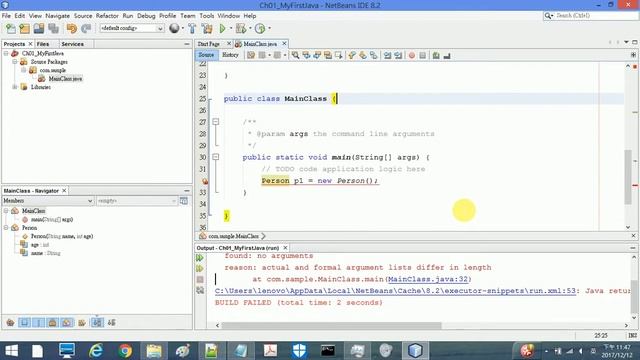The height and width of the screenshot is (360, 640).
Task: Open the run.xml:53 path link in Output
Action: pyautogui.click(x=395, y=291)
